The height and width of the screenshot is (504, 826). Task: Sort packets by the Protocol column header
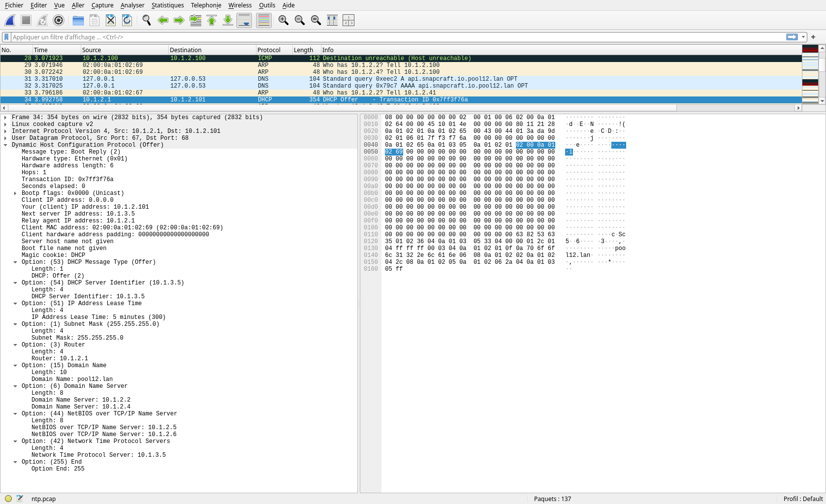(x=269, y=50)
